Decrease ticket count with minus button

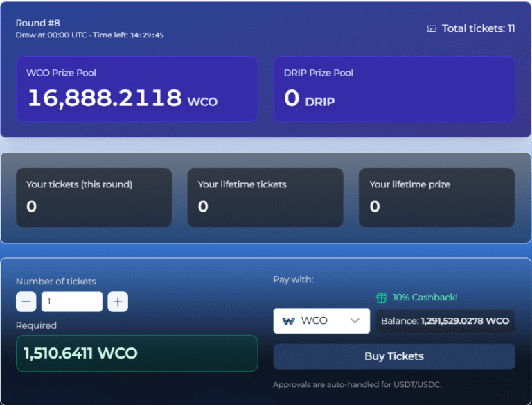pyautogui.click(x=26, y=302)
